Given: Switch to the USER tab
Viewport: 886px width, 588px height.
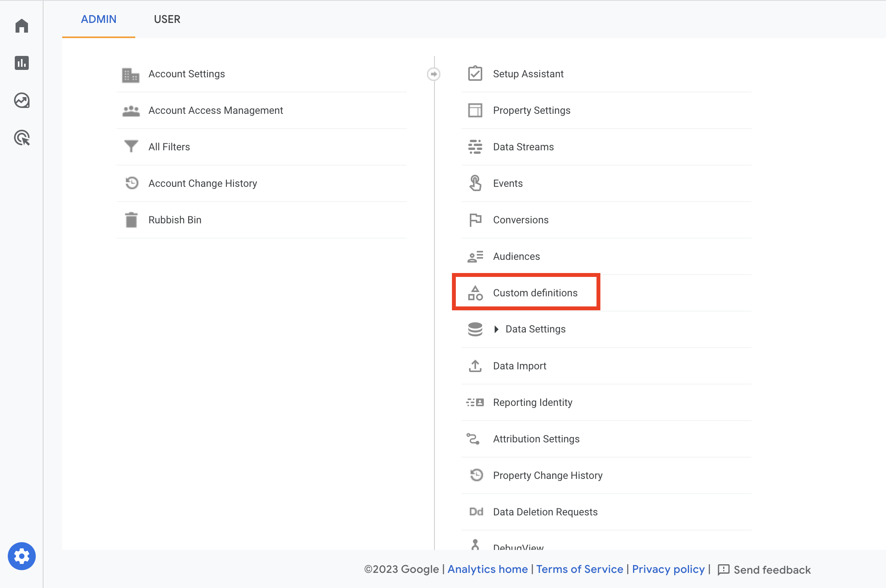Looking at the screenshot, I should click(x=167, y=19).
